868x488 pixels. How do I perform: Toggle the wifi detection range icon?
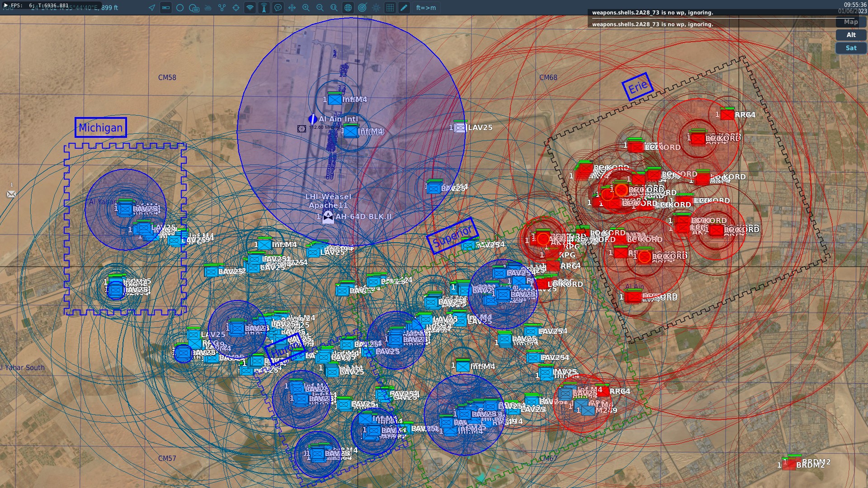(250, 8)
